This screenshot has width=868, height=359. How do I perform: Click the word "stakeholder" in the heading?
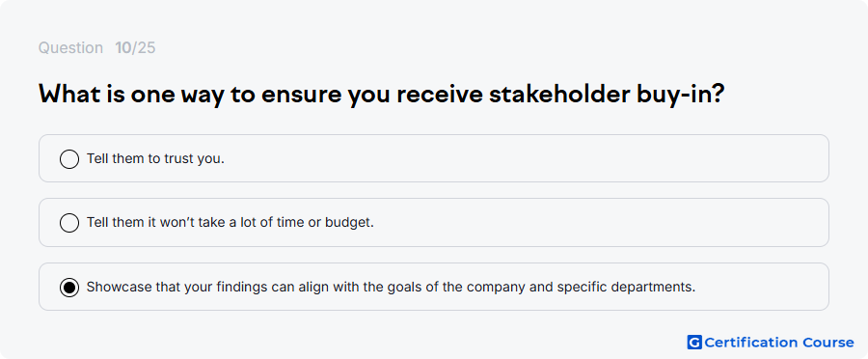click(x=559, y=95)
